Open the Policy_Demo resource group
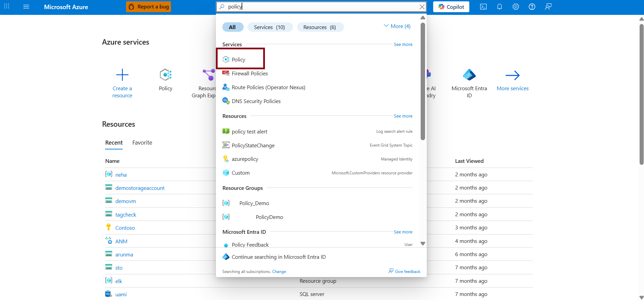The width and height of the screenshot is (644, 300). click(x=254, y=203)
